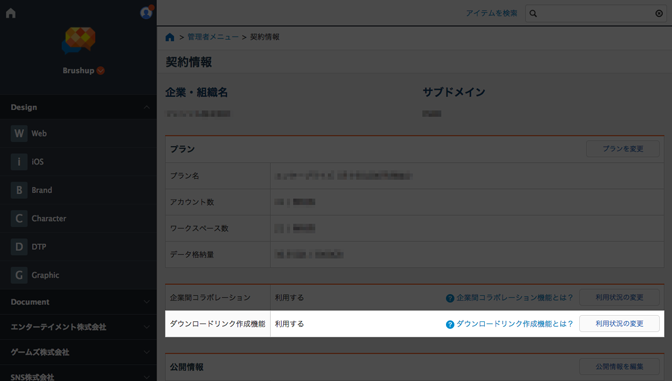Image resolution: width=672 pixels, height=381 pixels.
Task: Open the user profile avatar icon
Action: (146, 13)
